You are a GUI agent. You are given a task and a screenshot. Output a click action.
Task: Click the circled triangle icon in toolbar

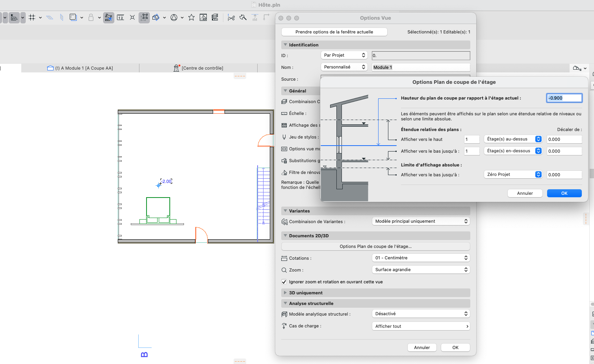click(174, 17)
